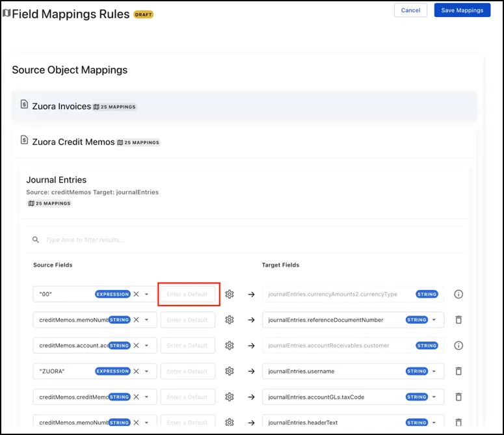Screen dimensions: 504x435
Task: Click the Cancel button
Action: [x=410, y=10]
